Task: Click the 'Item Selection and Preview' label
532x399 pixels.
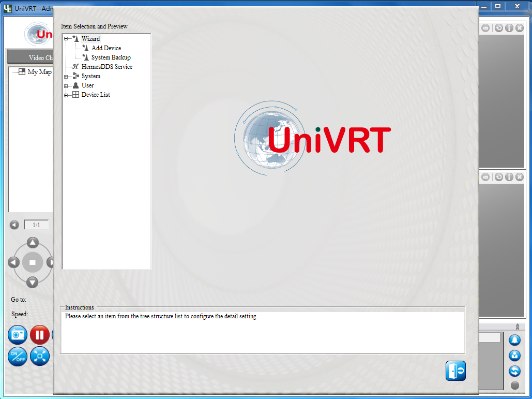Action: tap(94, 26)
